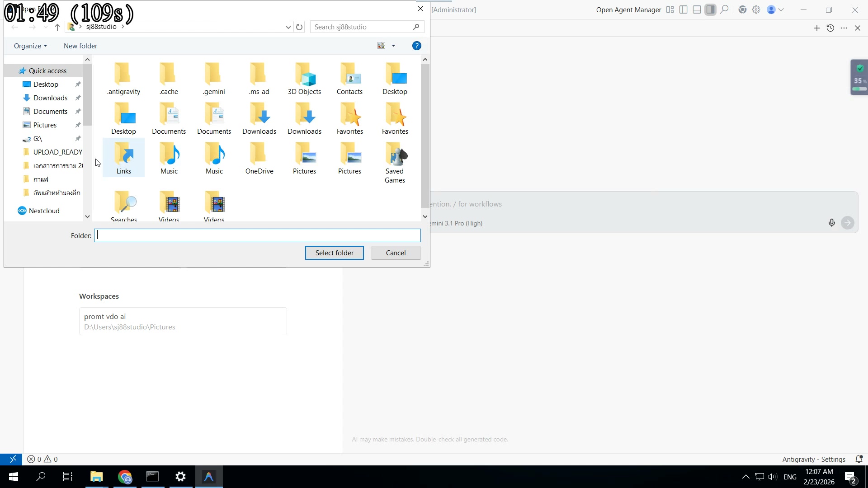Click the Folder name input field
Screen dimensions: 868x488
point(257,235)
